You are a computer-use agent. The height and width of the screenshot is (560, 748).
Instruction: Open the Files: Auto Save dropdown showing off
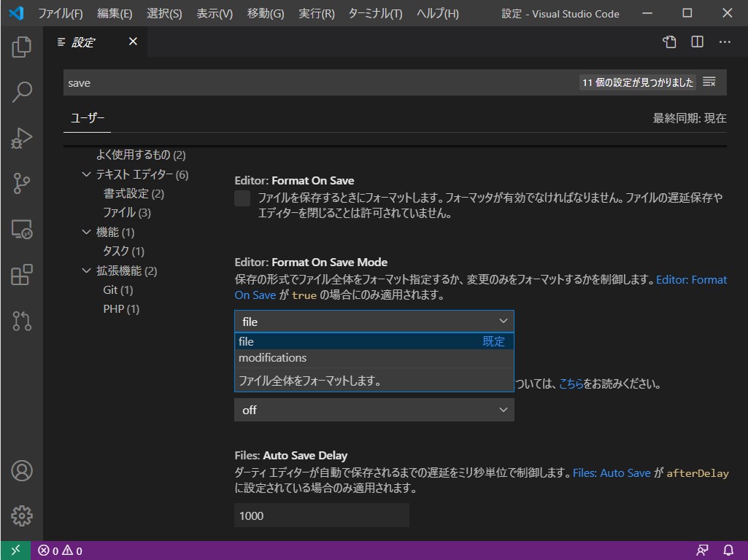[x=374, y=410]
